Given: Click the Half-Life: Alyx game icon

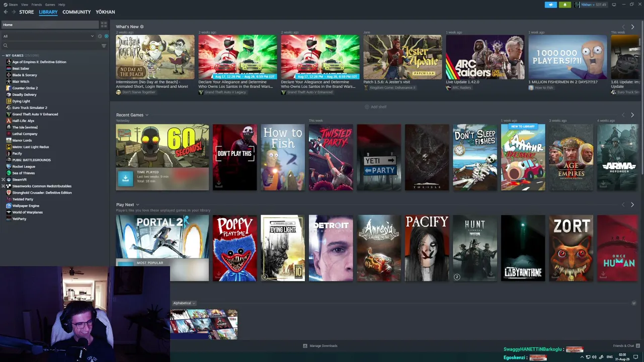Looking at the screenshot, I should 9,121.
